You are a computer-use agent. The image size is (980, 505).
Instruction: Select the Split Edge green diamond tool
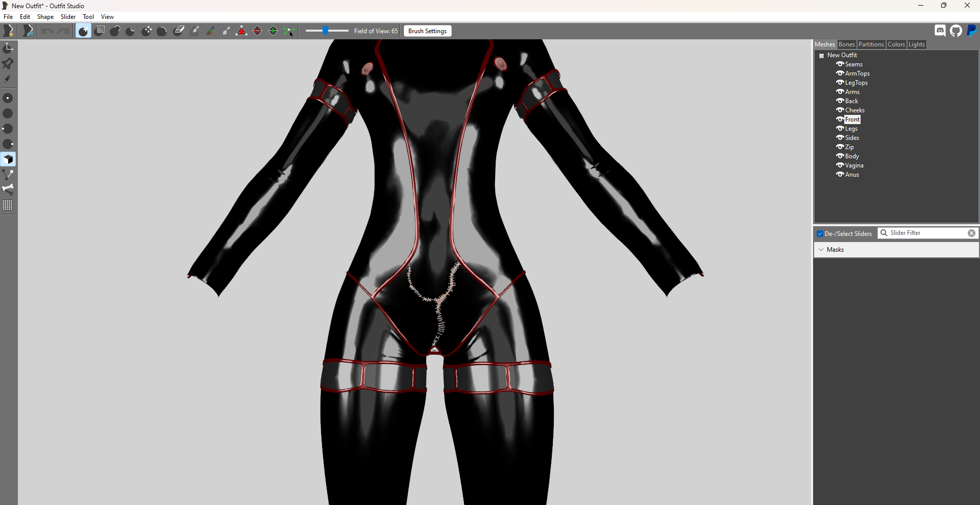click(273, 31)
